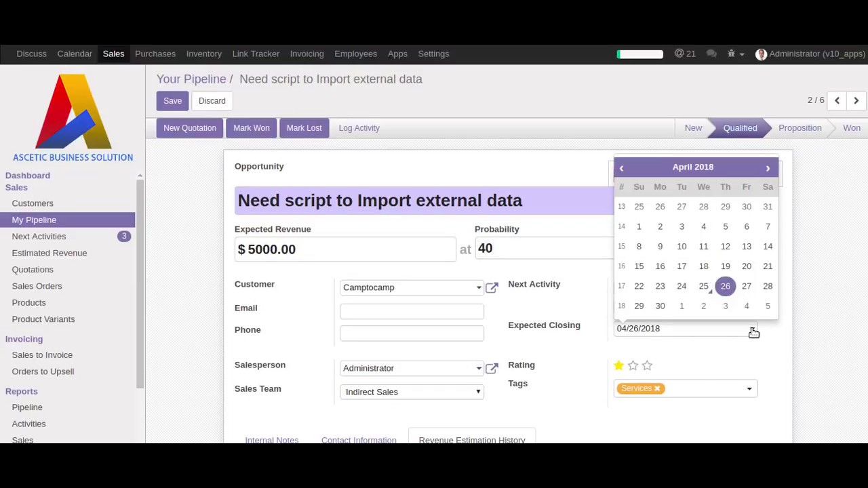Open Salesperson external link icon
The image size is (868, 488).
pyautogui.click(x=492, y=368)
